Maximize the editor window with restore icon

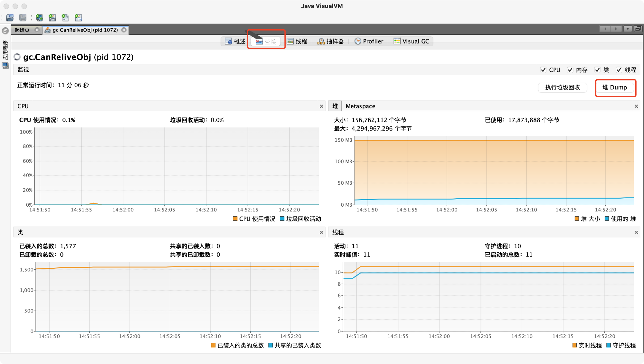coord(638,29)
